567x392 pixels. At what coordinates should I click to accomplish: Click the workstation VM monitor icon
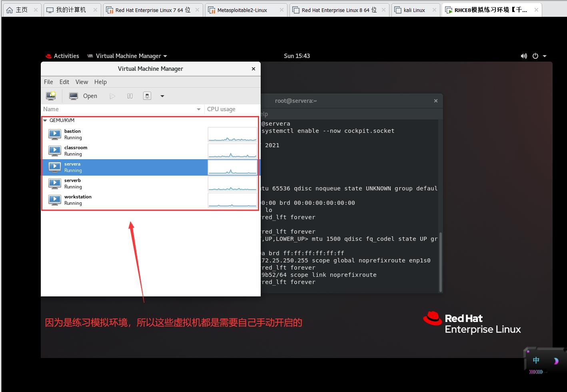[55, 200]
